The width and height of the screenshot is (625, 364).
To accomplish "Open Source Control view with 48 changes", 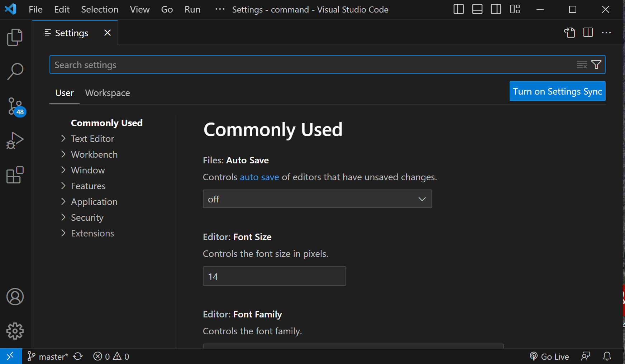I will [x=16, y=106].
